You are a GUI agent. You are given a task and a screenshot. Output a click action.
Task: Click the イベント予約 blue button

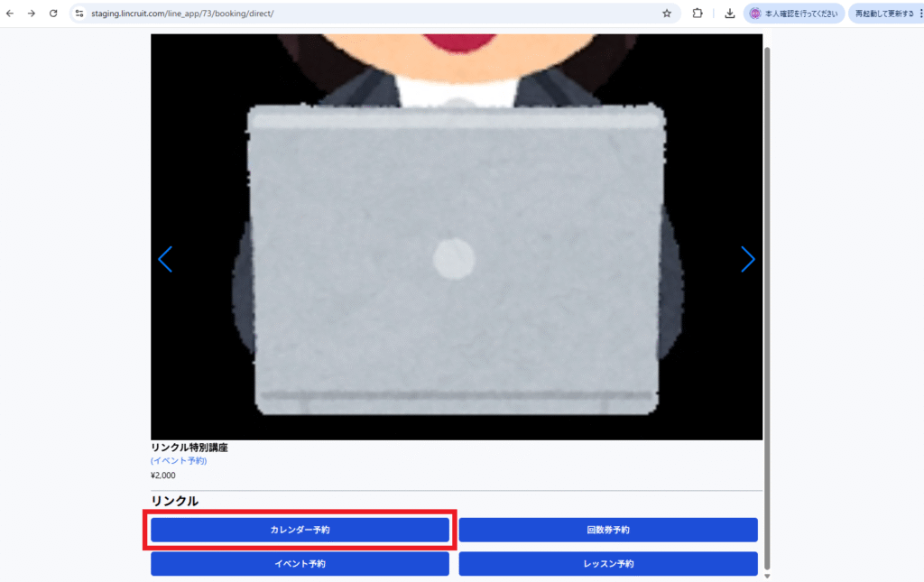(x=300, y=564)
